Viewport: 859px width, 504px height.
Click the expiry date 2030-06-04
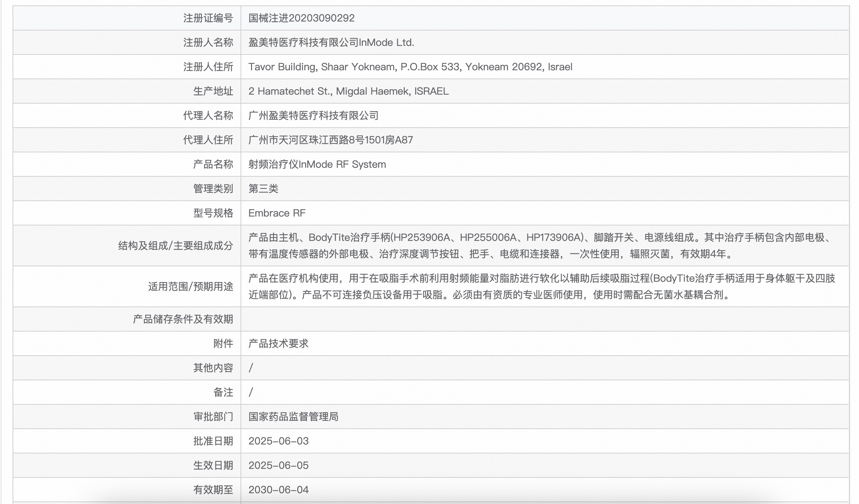pos(278,490)
